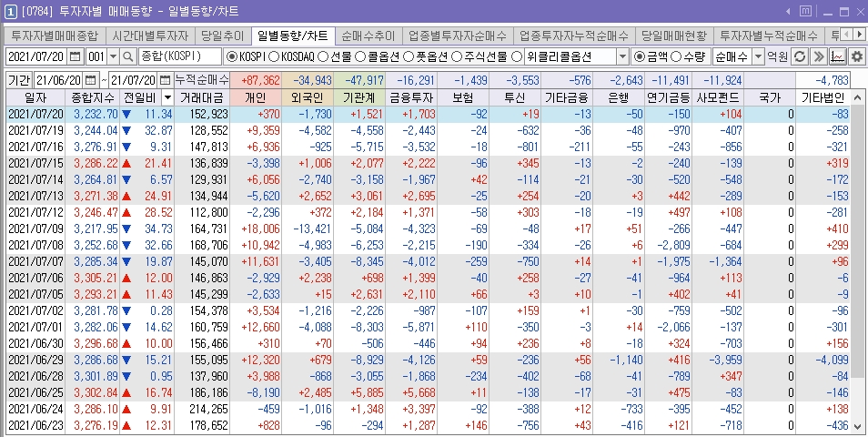
Task: Switch to 투자자별매매종합 tab
Action: click(55, 36)
